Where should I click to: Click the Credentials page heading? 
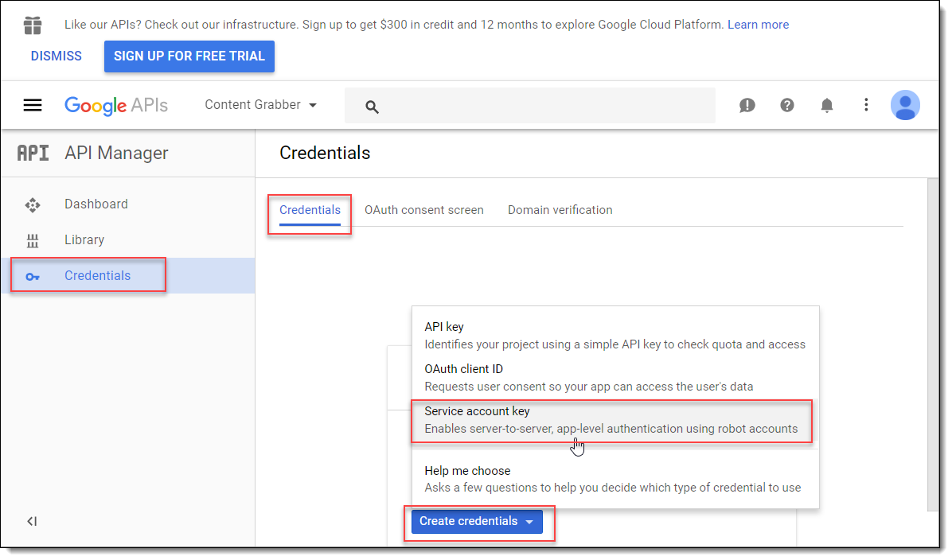pos(325,153)
